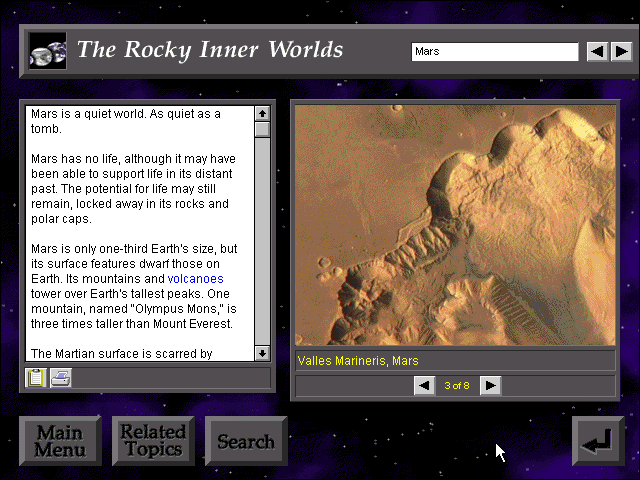Open the Main Menu
The height and width of the screenshot is (480, 640).
[x=60, y=441]
